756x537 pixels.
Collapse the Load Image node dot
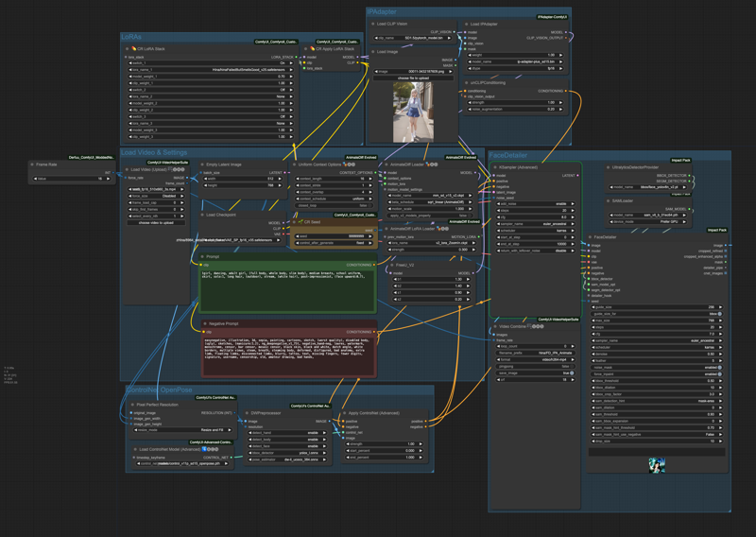pos(373,52)
